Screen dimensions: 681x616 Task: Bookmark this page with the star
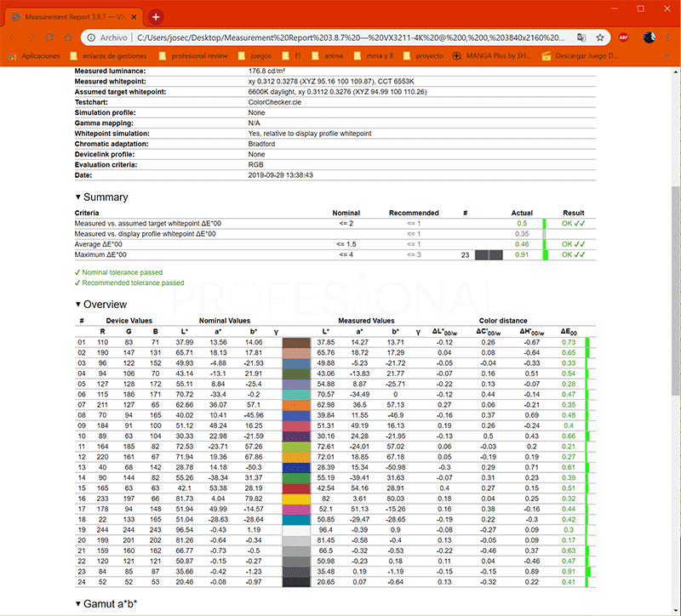coord(600,37)
